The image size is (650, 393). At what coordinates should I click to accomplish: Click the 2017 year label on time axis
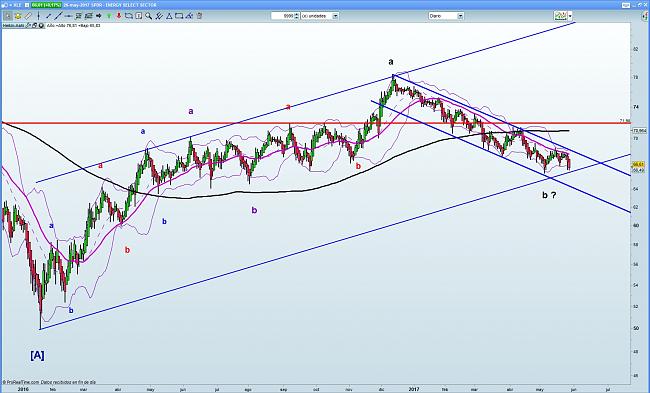pyautogui.click(x=414, y=389)
